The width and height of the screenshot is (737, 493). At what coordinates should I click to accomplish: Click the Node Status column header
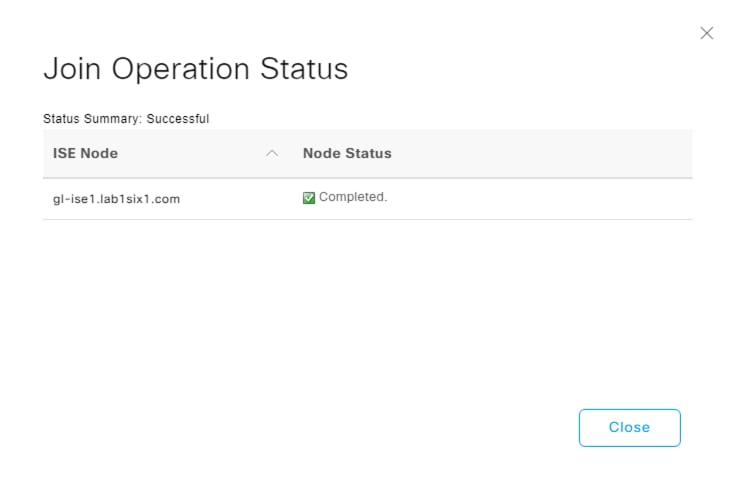click(347, 153)
